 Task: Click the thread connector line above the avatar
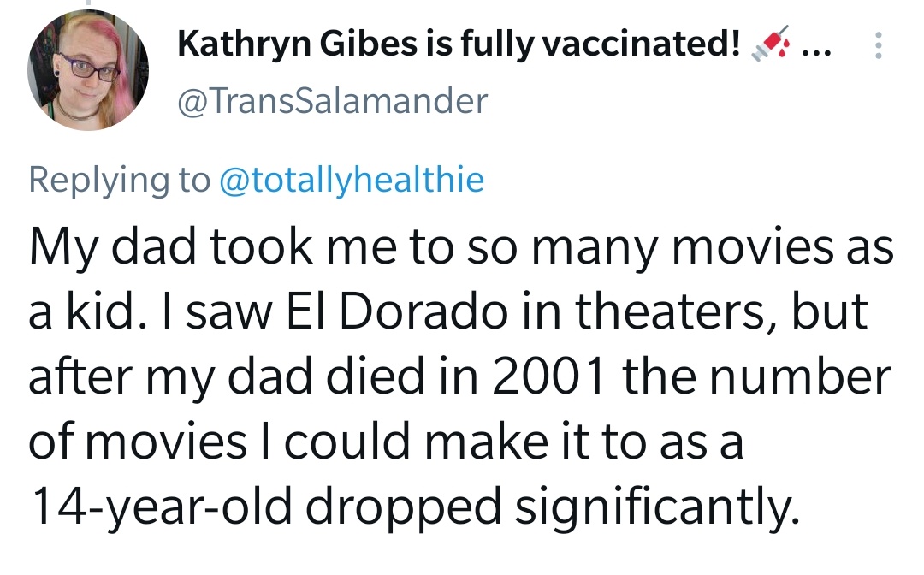[x=88, y=3]
